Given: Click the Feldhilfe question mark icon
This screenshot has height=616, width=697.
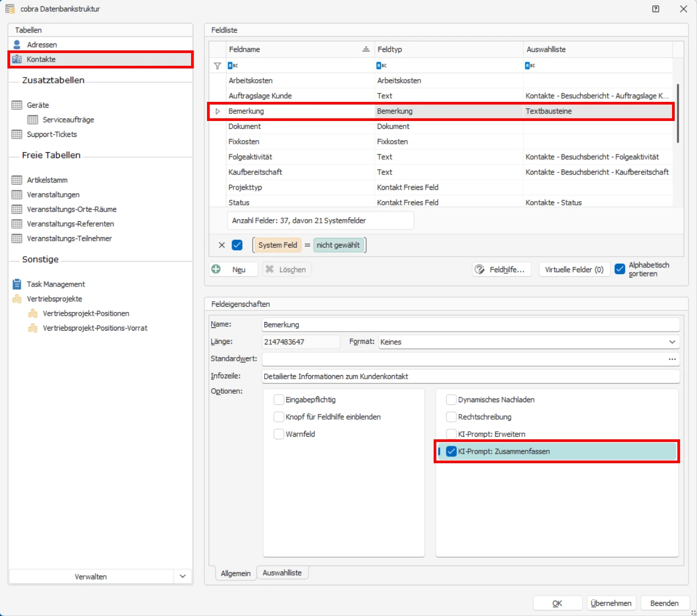Looking at the screenshot, I should 479,269.
